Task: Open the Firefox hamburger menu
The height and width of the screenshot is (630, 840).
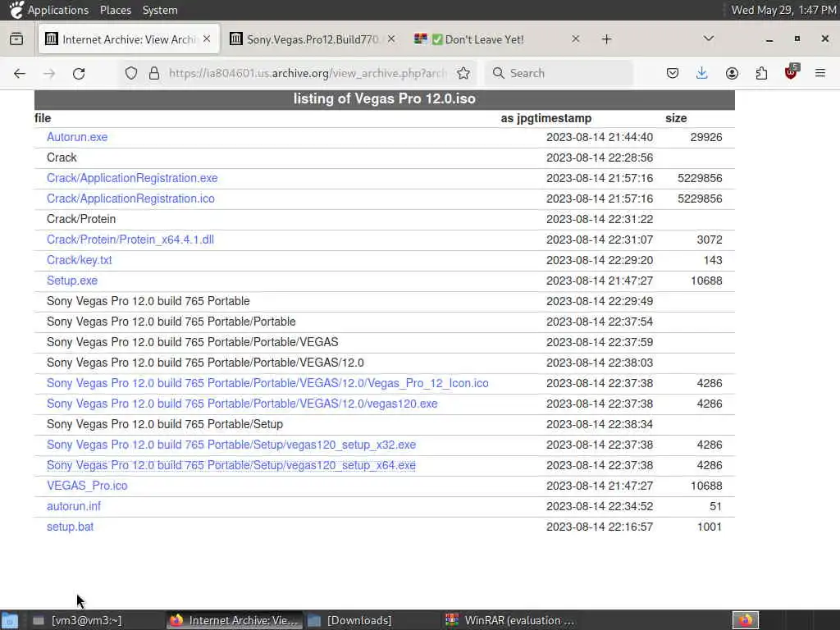Action: [x=820, y=73]
